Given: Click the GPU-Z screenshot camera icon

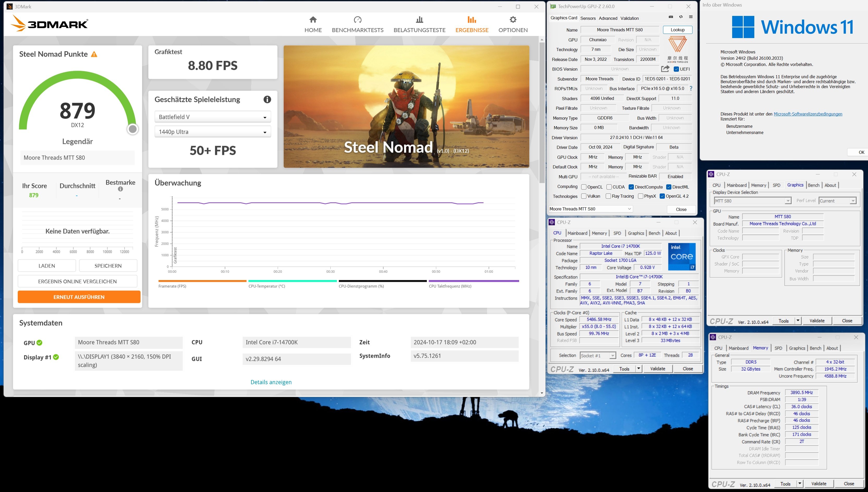Looking at the screenshot, I should click(x=671, y=17).
